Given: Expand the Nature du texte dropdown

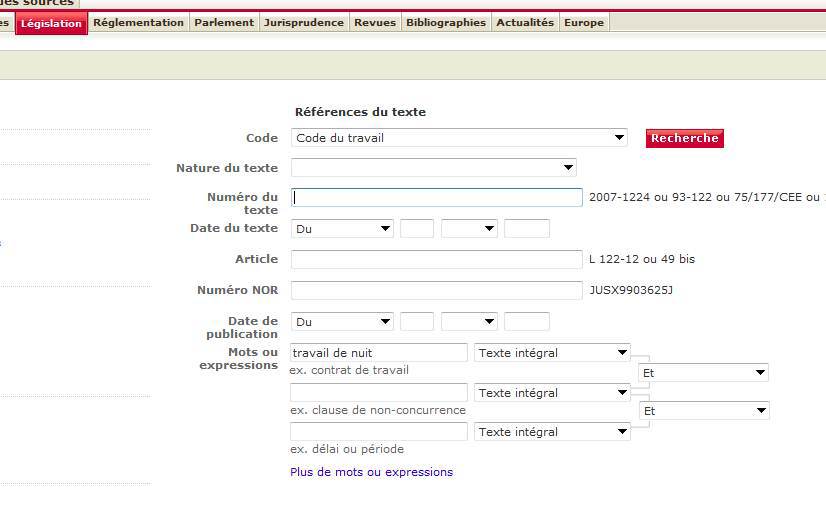Looking at the screenshot, I should tap(434, 168).
